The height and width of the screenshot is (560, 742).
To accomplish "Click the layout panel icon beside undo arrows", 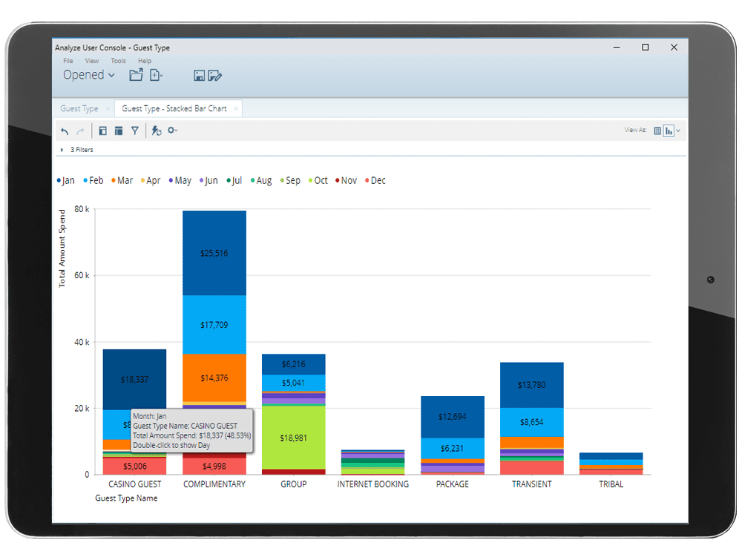I will coord(103,131).
